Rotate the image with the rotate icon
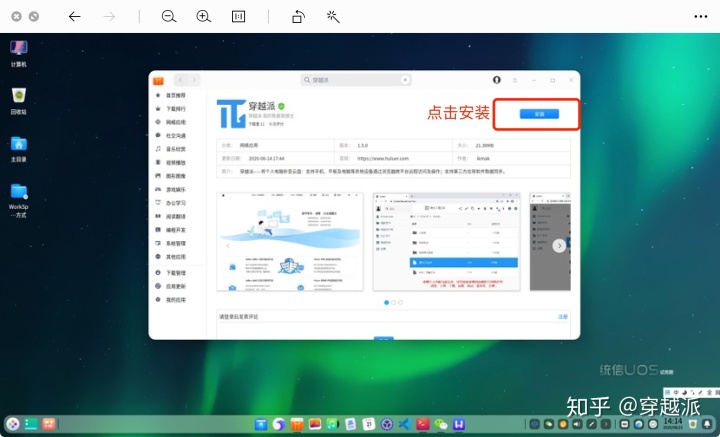This screenshot has width=720, height=437. (x=298, y=17)
